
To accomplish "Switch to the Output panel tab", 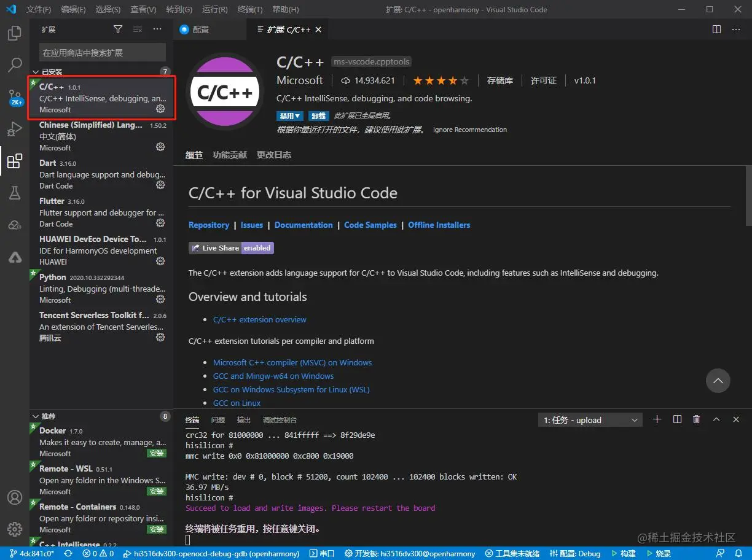I will tap(244, 420).
